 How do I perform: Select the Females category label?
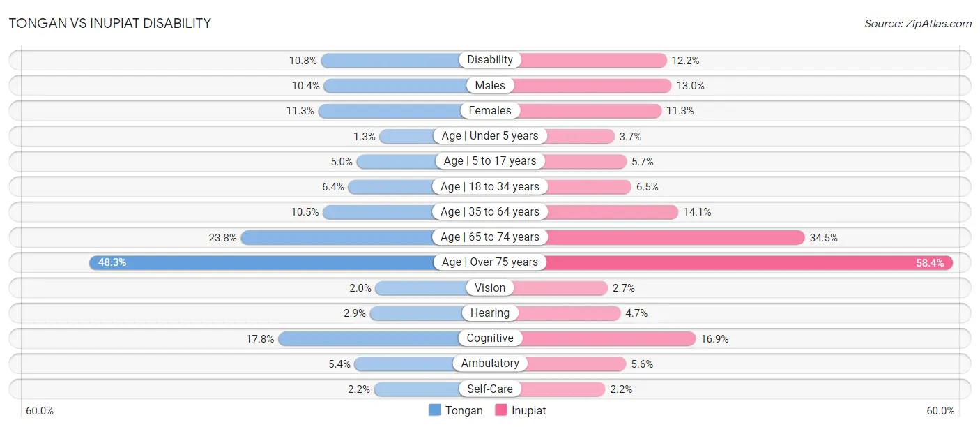(x=490, y=110)
